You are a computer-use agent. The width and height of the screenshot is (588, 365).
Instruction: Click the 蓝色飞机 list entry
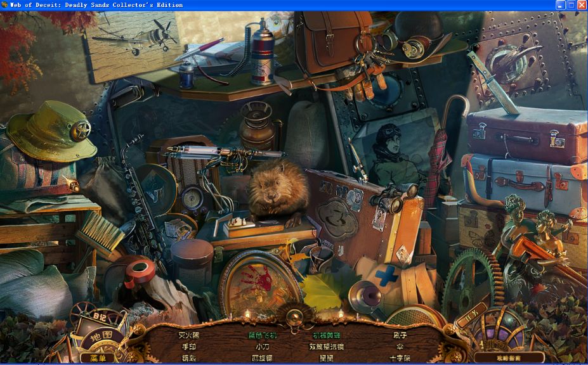263,335
